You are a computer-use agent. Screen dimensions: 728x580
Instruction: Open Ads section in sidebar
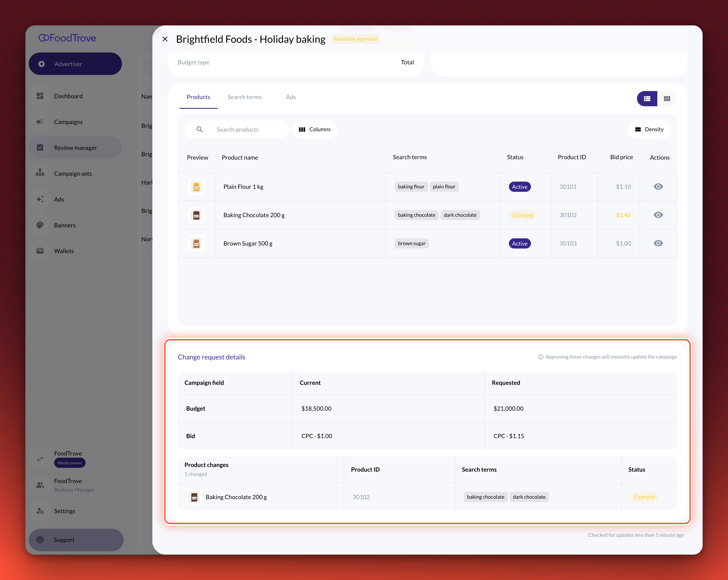pyautogui.click(x=75, y=199)
